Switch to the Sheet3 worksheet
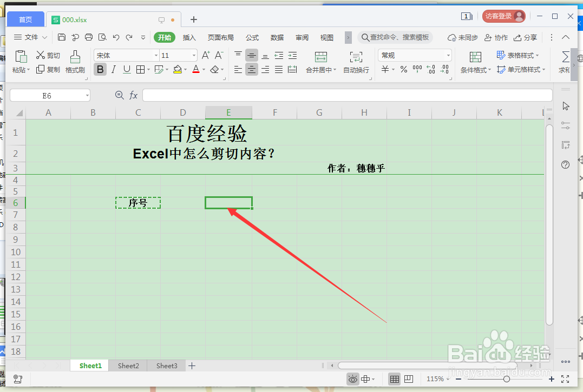This screenshot has width=583, height=392. [167, 366]
